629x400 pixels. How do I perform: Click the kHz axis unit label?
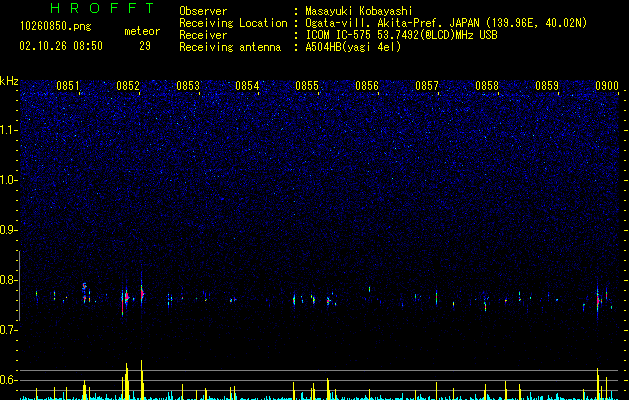[x=9, y=81]
